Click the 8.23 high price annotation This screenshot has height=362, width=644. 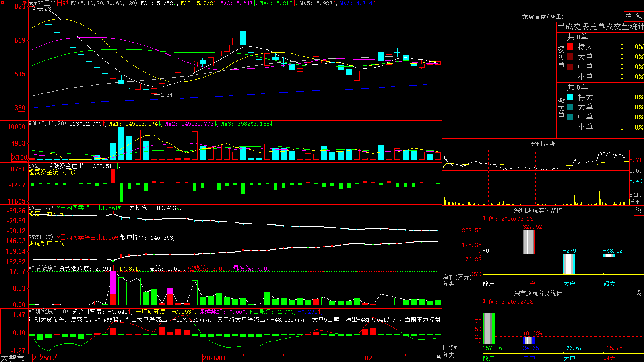click(x=44, y=9)
